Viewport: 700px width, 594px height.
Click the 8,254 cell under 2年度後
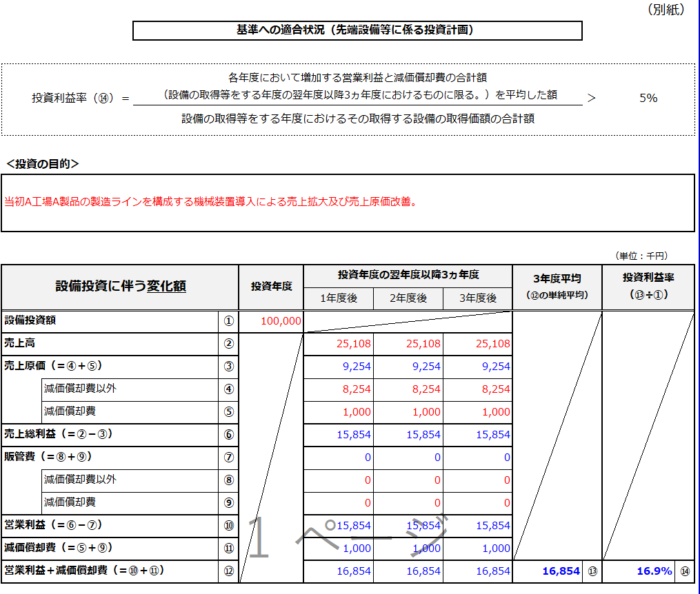[x=408, y=390]
